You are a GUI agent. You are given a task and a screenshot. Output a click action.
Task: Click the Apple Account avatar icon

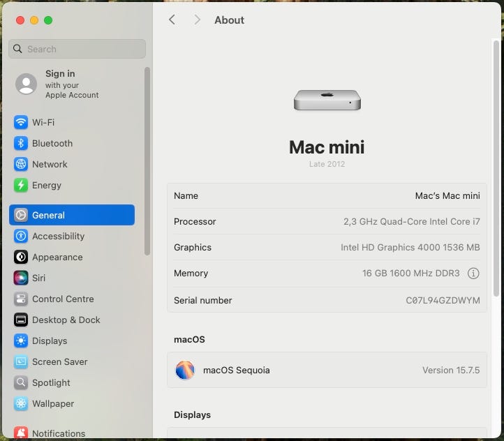[26, 84]
